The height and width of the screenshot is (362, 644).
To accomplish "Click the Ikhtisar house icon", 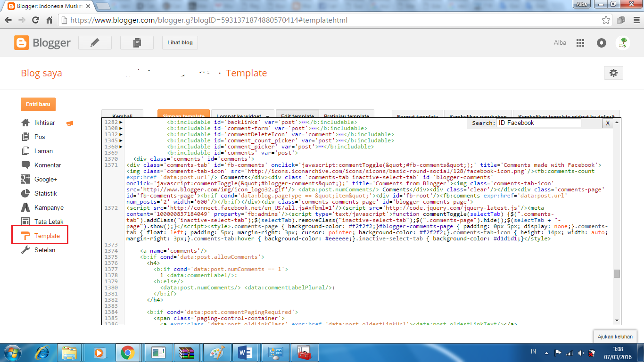I will tap(25, 123).
